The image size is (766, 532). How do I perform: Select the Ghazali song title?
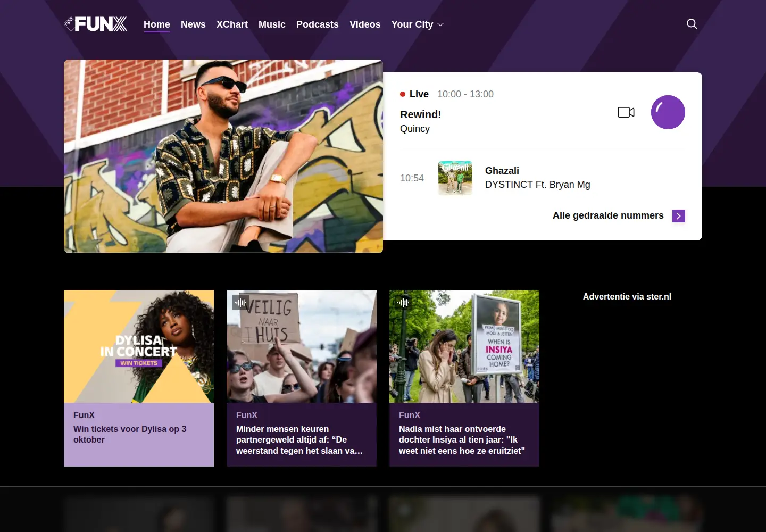(502, 171)
